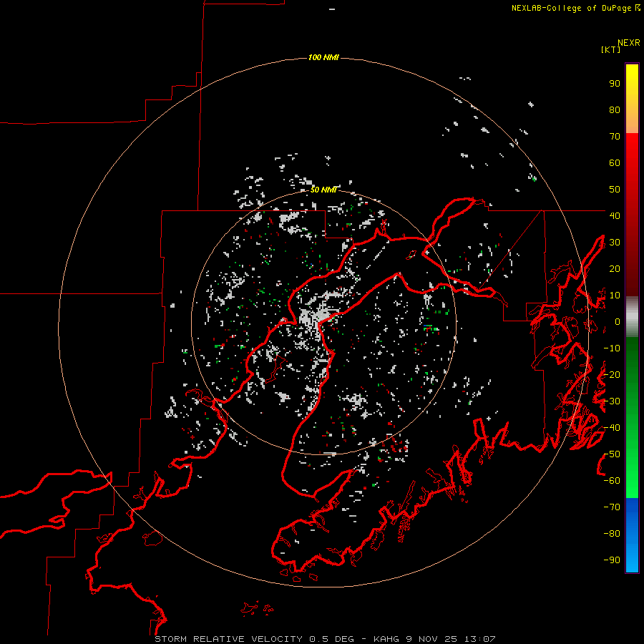Click the 40 value on velocity scale
The height and width of the screenshot is (644, 644).
point(615,216)
